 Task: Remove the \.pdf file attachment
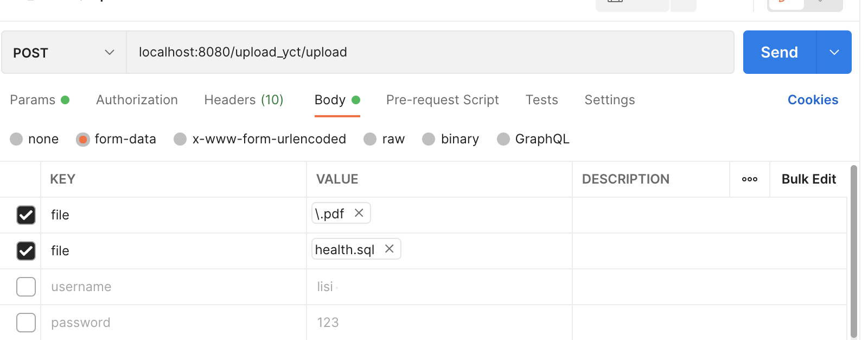point(359,213)
